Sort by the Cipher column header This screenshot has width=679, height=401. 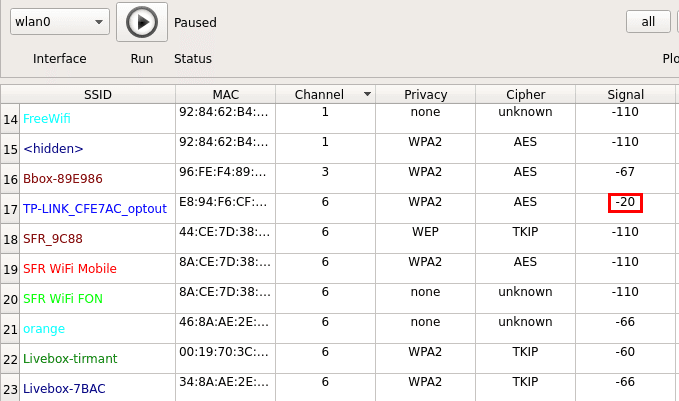click(x=525, y=94)
